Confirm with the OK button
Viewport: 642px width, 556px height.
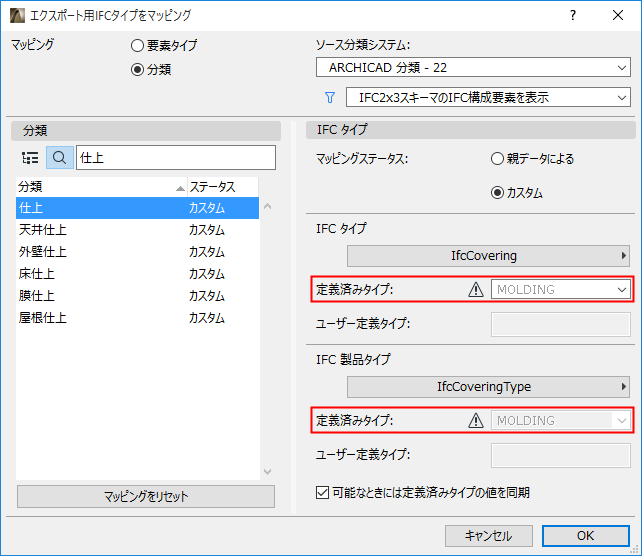tap(585, 536)
